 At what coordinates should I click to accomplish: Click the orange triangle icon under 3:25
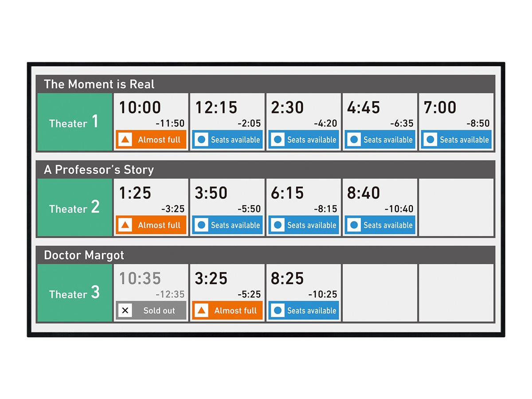(202, 311)
